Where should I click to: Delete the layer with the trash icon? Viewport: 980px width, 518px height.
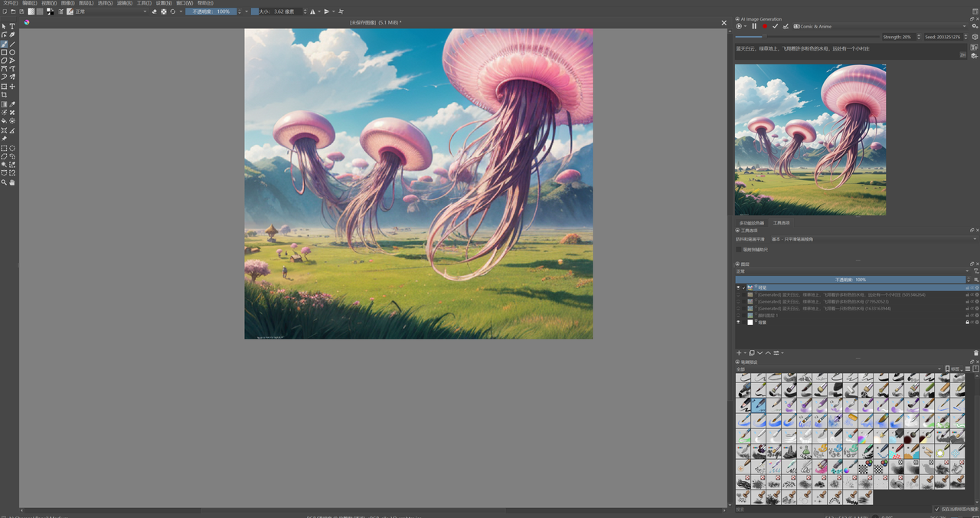pos(975,352)
